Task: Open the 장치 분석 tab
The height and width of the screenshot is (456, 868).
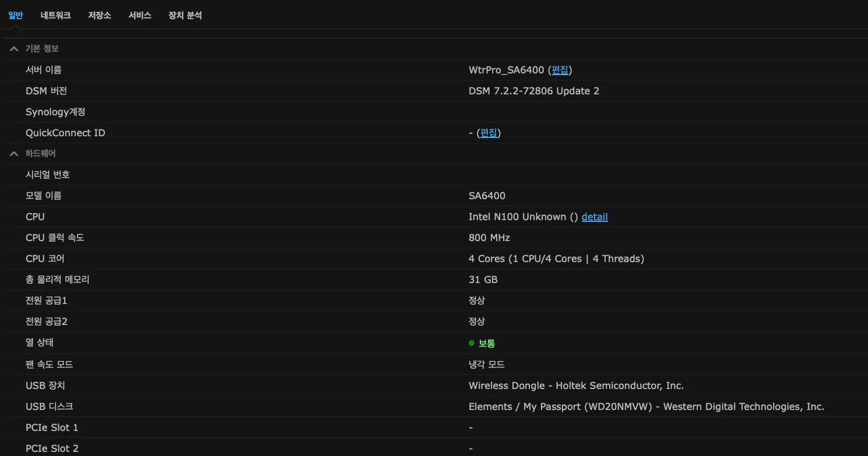Action: pos(185,16)
